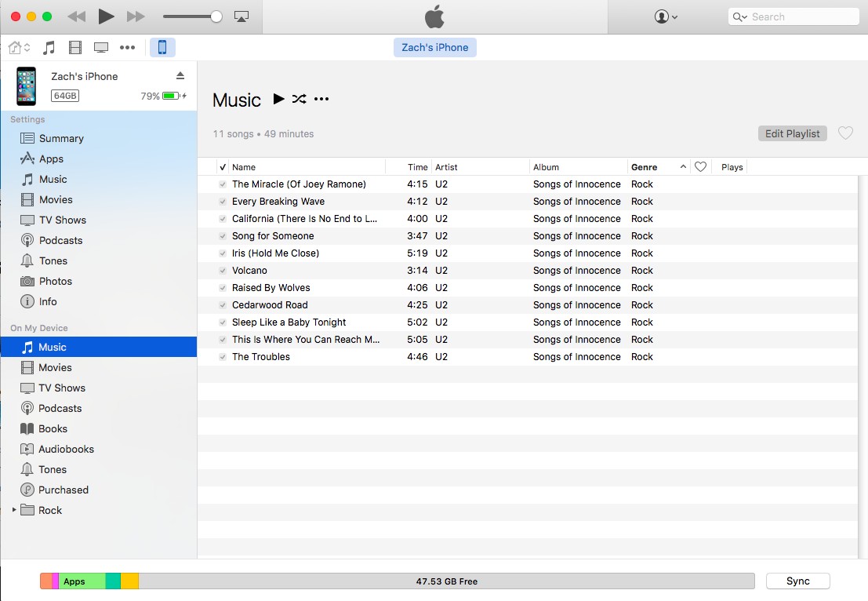
Task: Open the account user icon menu
Action: point(666,16)
